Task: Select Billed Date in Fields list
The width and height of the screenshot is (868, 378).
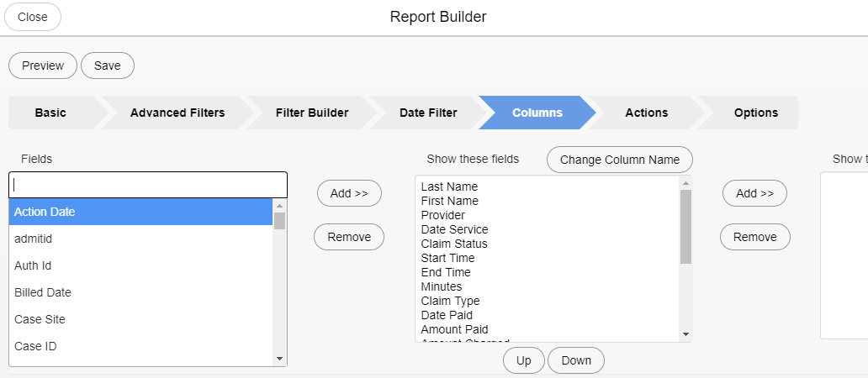Action: 43,292
